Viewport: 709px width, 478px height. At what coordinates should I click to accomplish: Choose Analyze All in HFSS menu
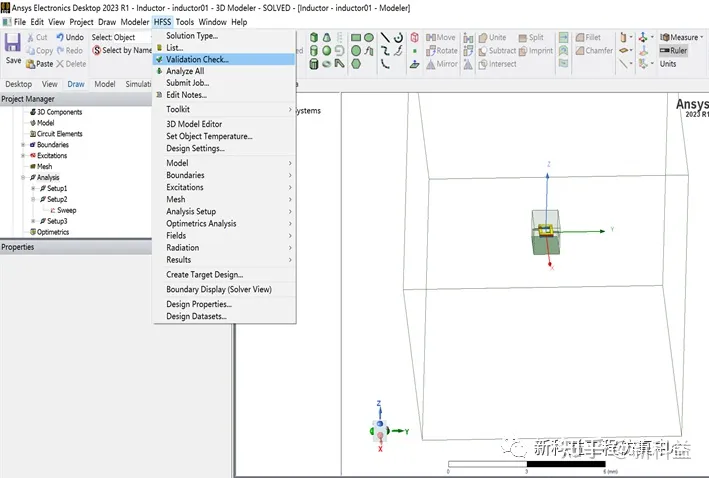224,71
